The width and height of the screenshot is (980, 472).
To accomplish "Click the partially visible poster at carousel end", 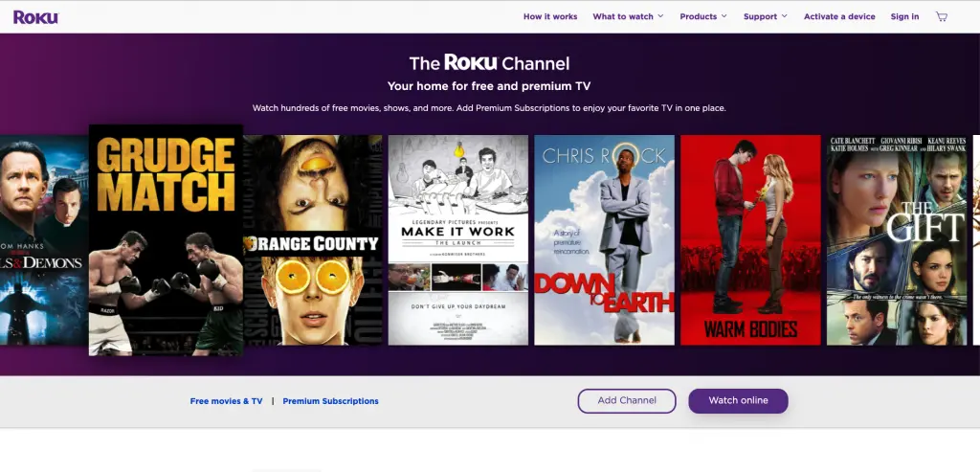I will 976,240.
